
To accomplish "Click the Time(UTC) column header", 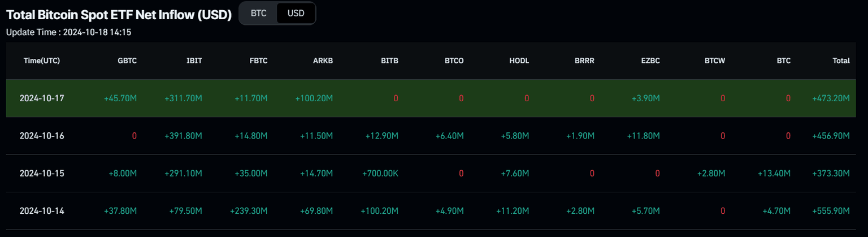I will click(42, 61).
